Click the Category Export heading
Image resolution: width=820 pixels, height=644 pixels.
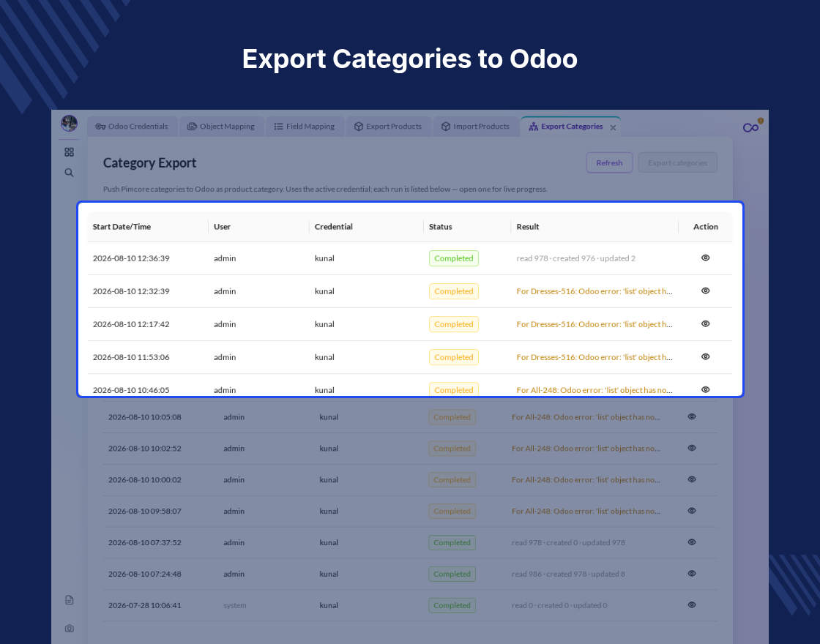pyautogui.click(x=149, y=163)
